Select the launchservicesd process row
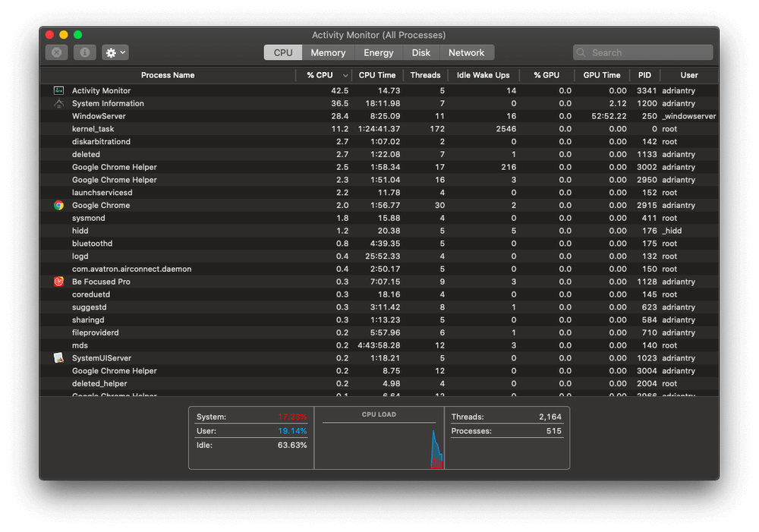 coord(379,193)
